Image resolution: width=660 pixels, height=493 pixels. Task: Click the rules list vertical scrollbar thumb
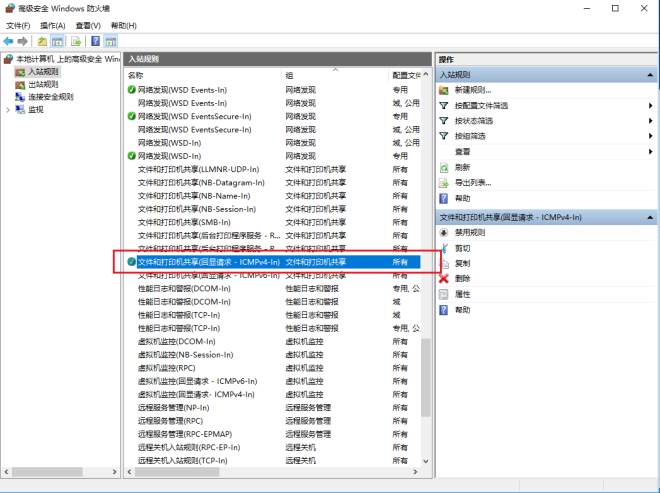coord(426,377)
